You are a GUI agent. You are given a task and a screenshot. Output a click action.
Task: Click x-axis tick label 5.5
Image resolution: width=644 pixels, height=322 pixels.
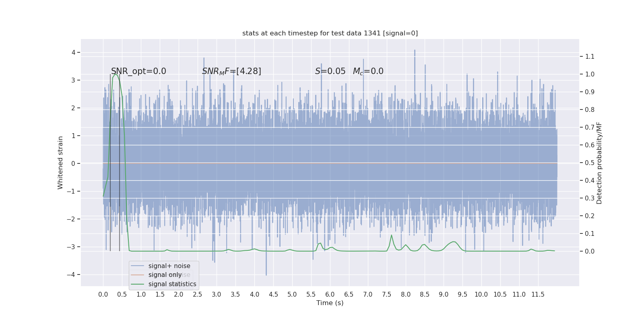311,295
